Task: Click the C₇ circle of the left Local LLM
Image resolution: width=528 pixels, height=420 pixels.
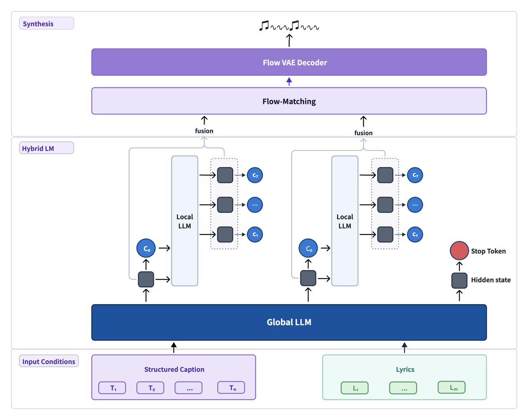Action: [255, 175]
